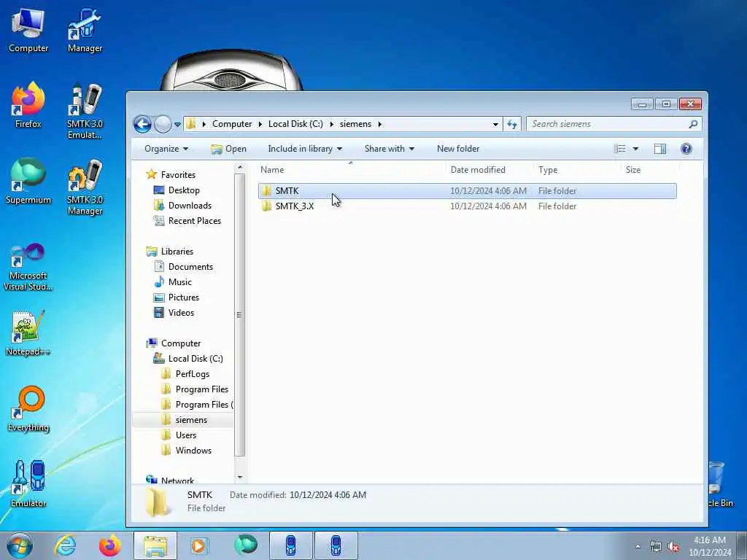This screenshot has height=560, width=747.
Task: Open the Videos library
Action: (181, 312)
